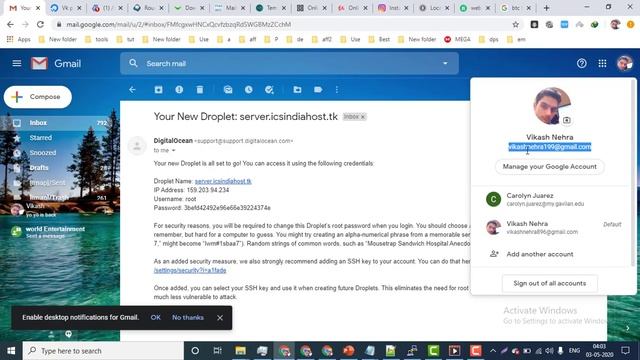Open the world Entertainment Hangouts chat
This screenshot has height=360, width=640.
coord(55,232)
